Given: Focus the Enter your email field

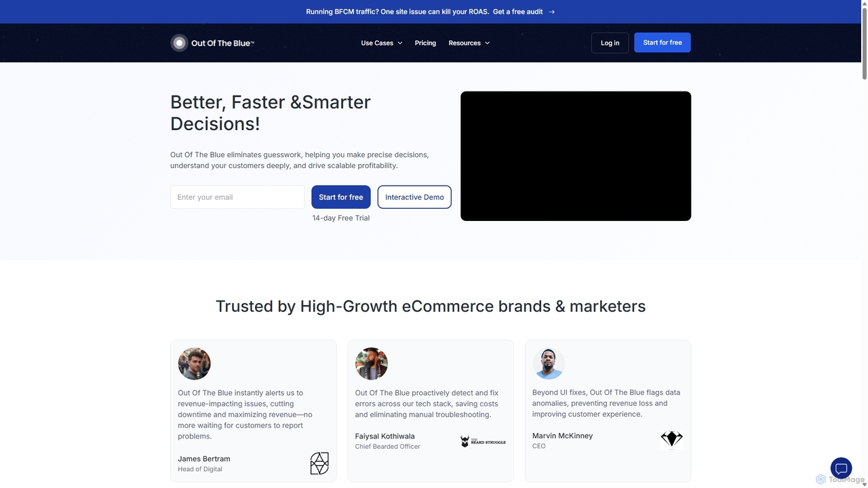Looking at the screenshot, I should point(237,197).
